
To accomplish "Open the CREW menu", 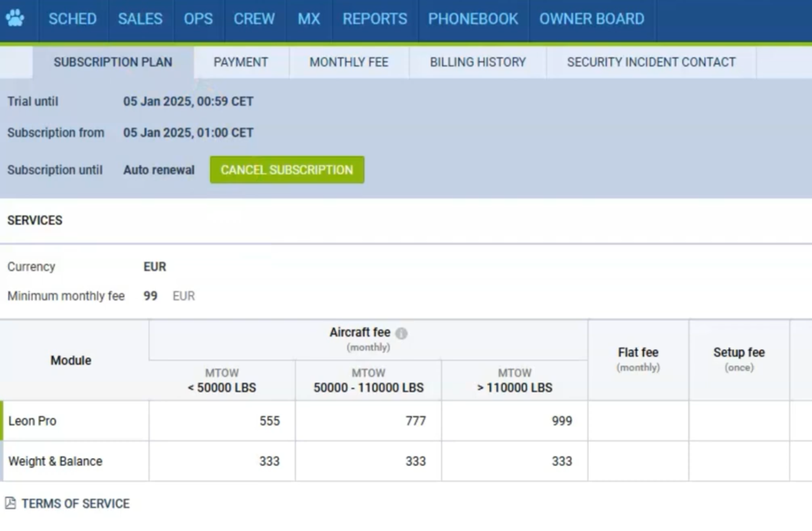I will [254, 19].
